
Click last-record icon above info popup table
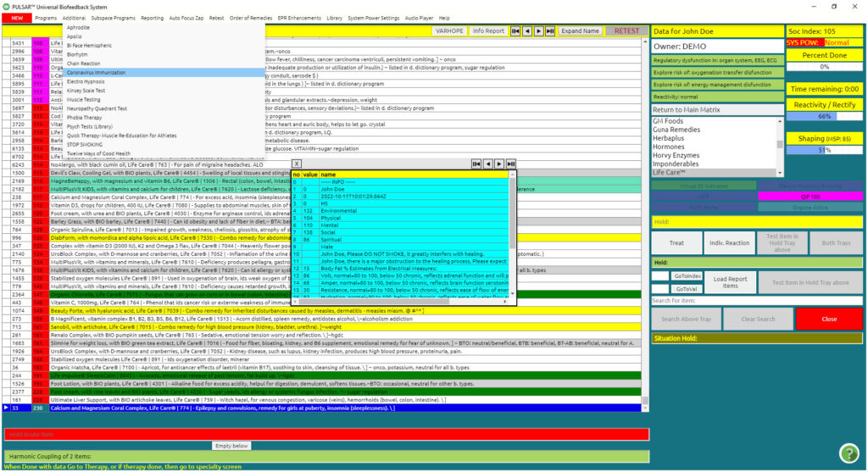click(510, 164)
